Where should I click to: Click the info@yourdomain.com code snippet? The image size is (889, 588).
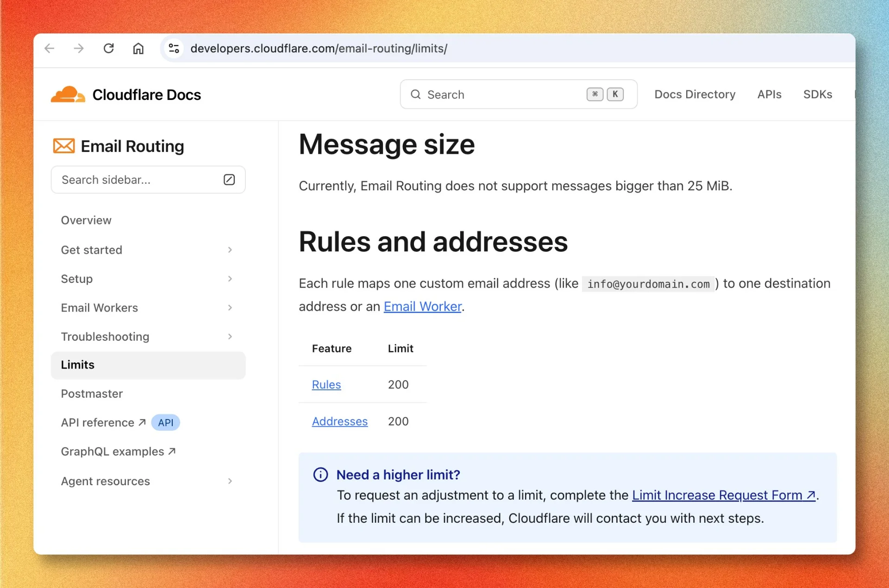(648, 284)
